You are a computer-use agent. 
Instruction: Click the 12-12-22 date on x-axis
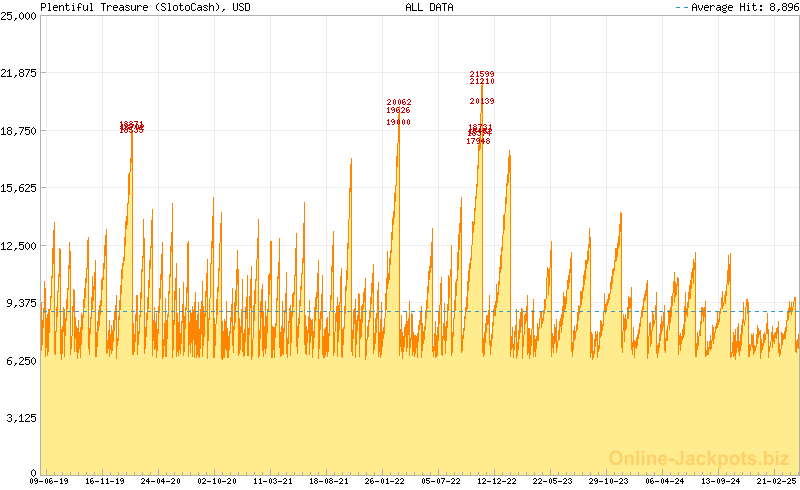point(497,481)
